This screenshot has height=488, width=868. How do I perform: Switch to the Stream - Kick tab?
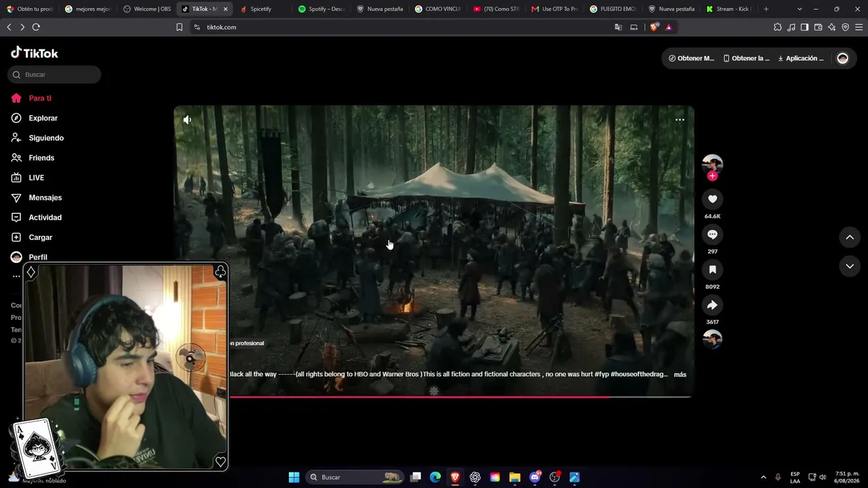[x=729, y=9]
